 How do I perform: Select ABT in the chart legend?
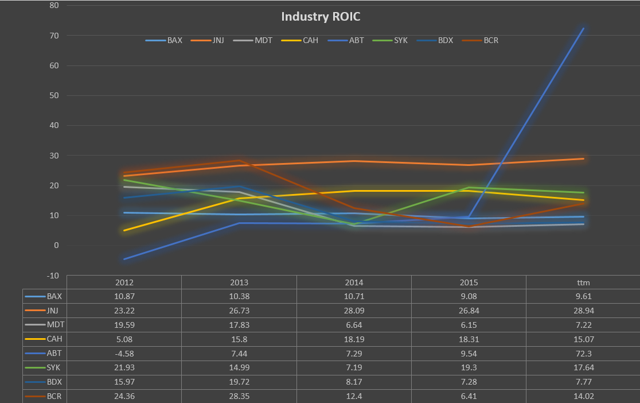click(x=346, y=40)
